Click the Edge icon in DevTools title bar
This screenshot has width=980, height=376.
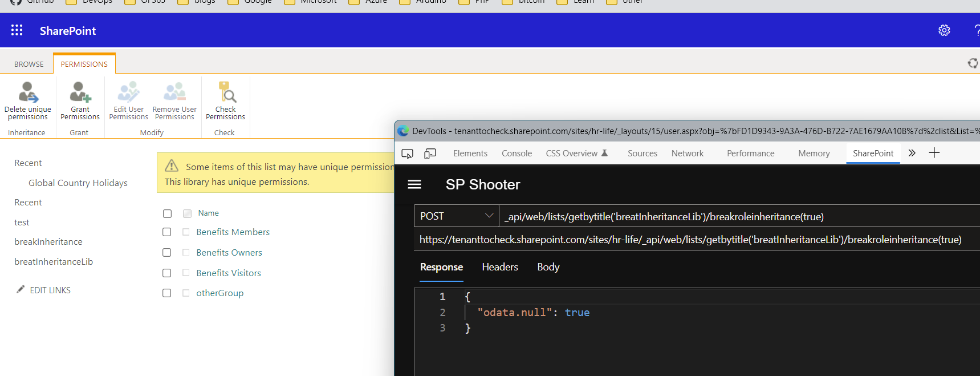click(403, 131)
